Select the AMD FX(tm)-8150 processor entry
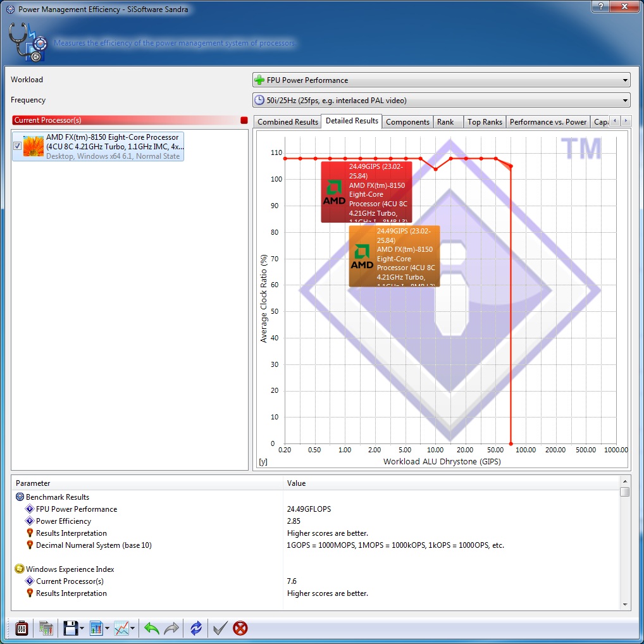Image resolution: width=644 pixels, height=644 pixels. (x=98, y=146)
